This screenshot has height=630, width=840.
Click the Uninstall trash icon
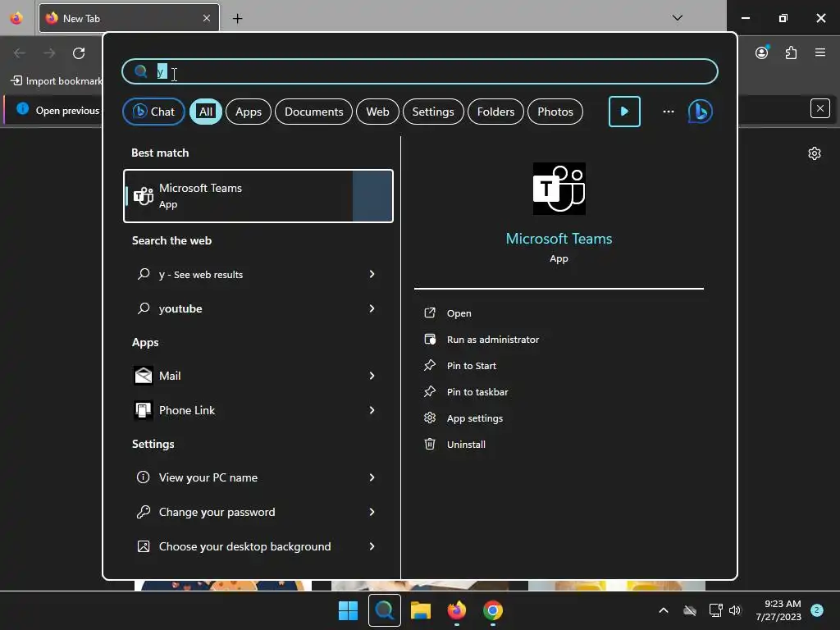430,444
